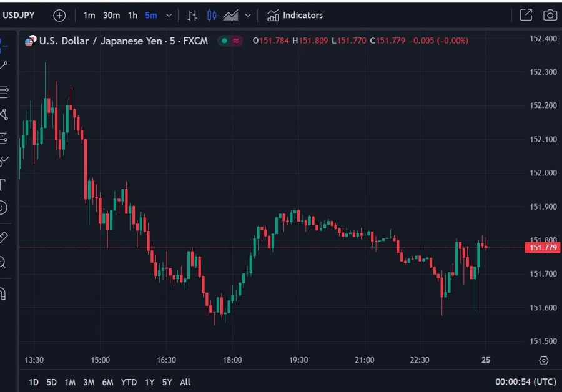Take a snapshot with the camera icon
This screenshot has width=562, height=392.
[x=550, y=16]
